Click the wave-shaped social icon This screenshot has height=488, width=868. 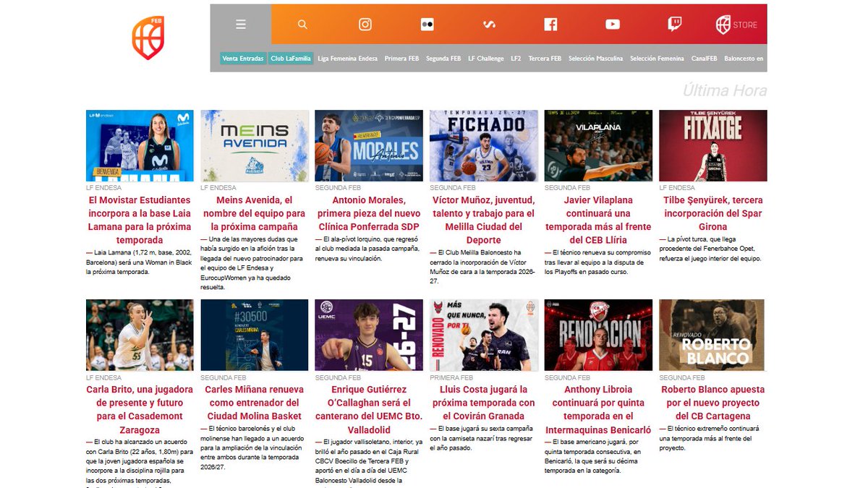(x=489, y=25)
